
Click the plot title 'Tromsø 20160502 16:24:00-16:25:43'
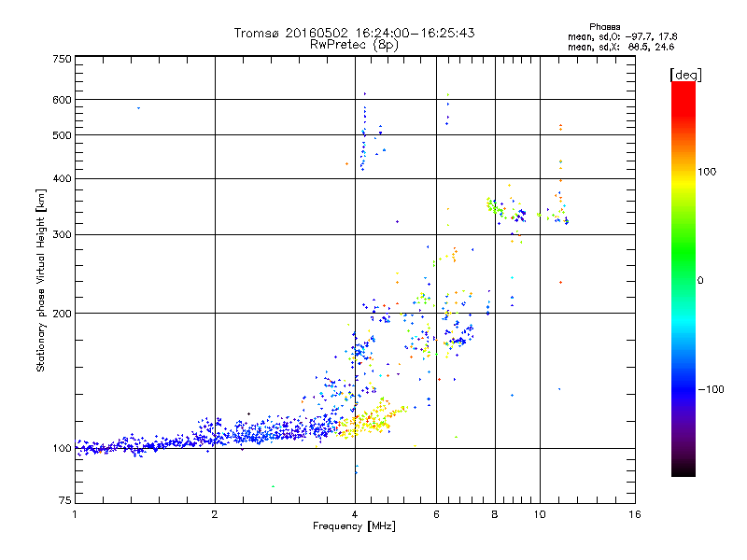click(354, 33)
